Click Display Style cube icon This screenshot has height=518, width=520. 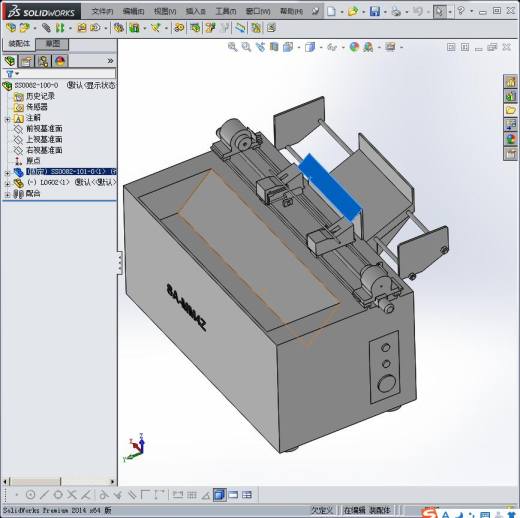coord(310,47)
